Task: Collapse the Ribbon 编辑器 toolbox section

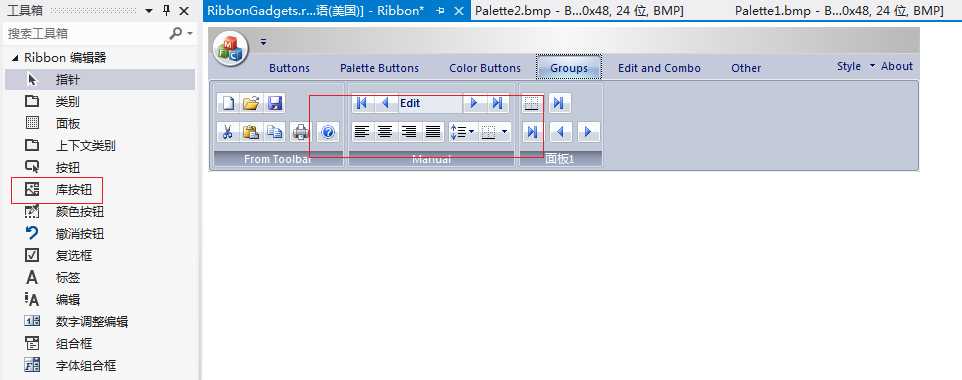Action: pyautogui.click(x=15, y=58)
